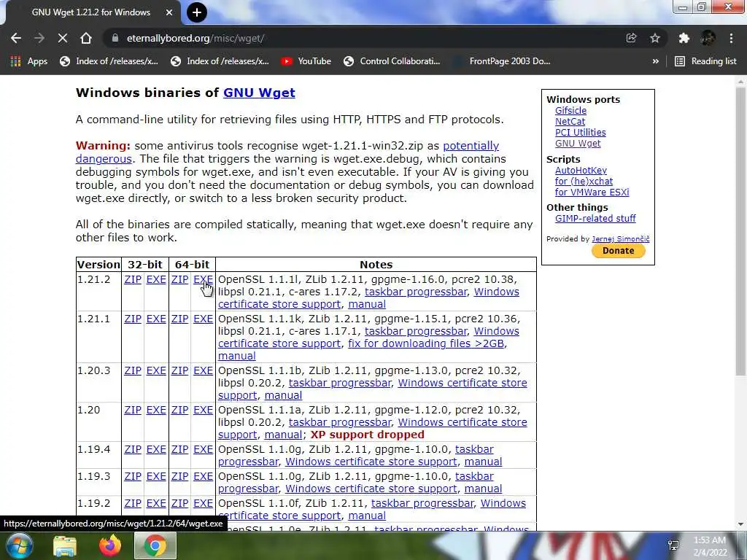Download 1.21.2 32-bit EXE
The image size is (747, 560).
[156, 279]
